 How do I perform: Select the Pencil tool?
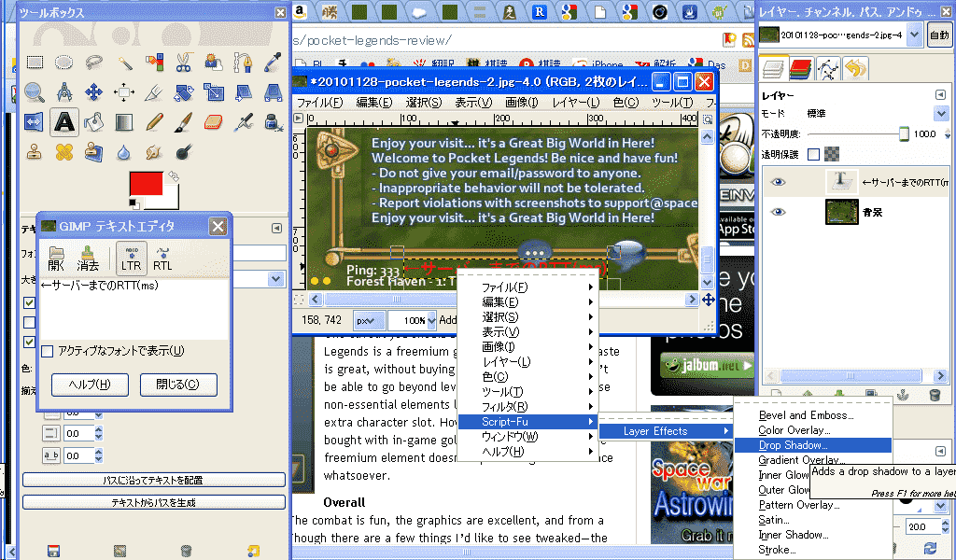154,122
